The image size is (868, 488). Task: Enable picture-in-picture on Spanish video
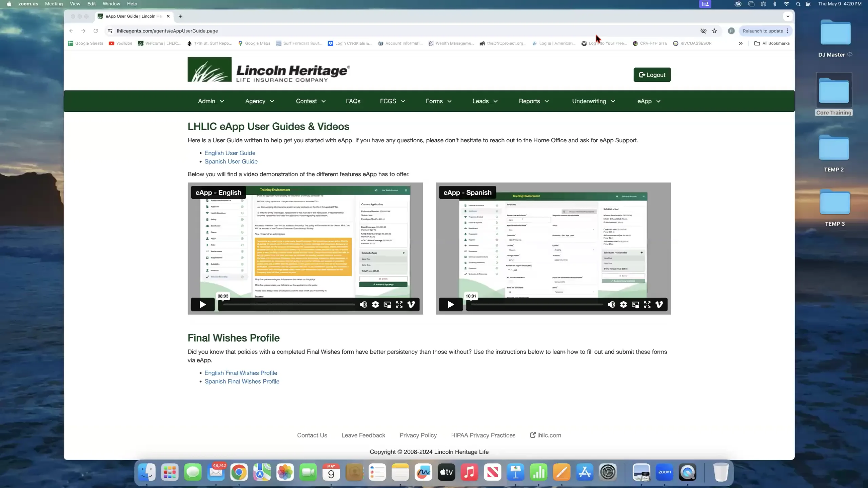click(635, 304)
